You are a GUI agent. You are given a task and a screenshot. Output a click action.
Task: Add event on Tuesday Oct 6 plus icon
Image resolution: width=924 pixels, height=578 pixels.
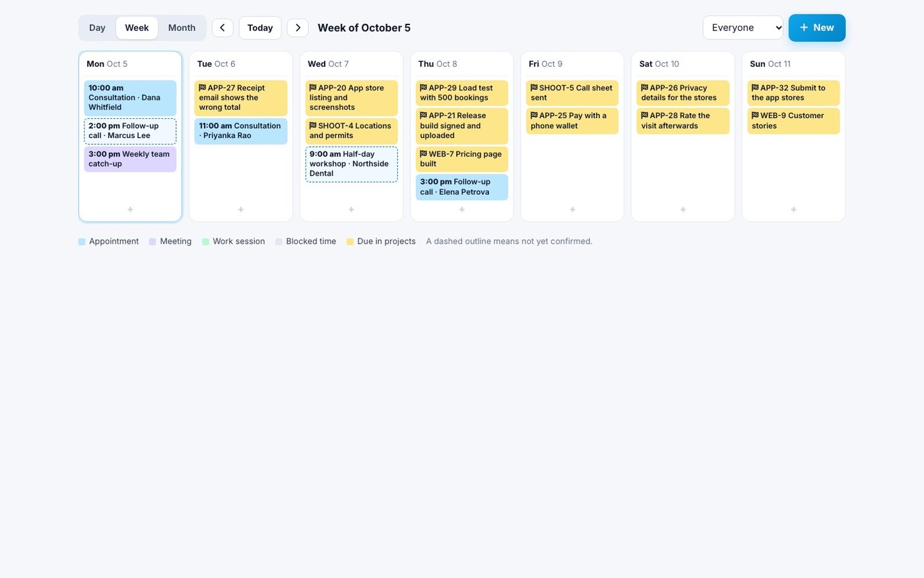(x=241, y=209)
